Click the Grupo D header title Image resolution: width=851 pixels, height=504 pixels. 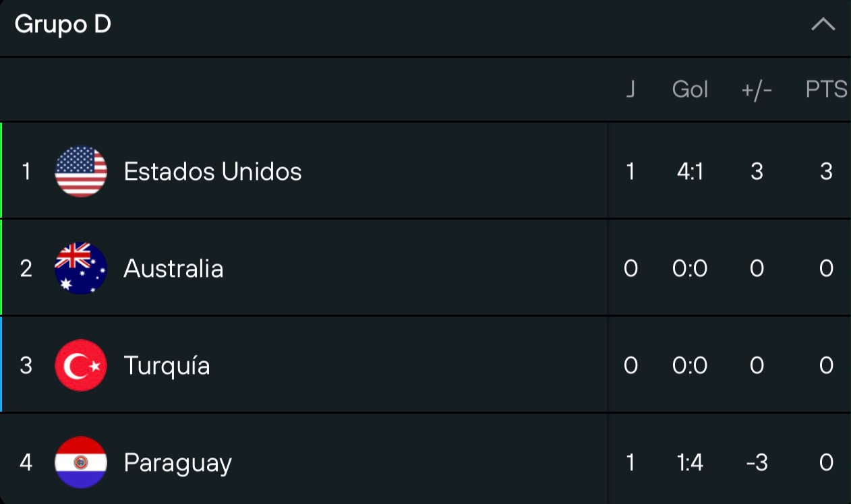click(x=62, y=25)
